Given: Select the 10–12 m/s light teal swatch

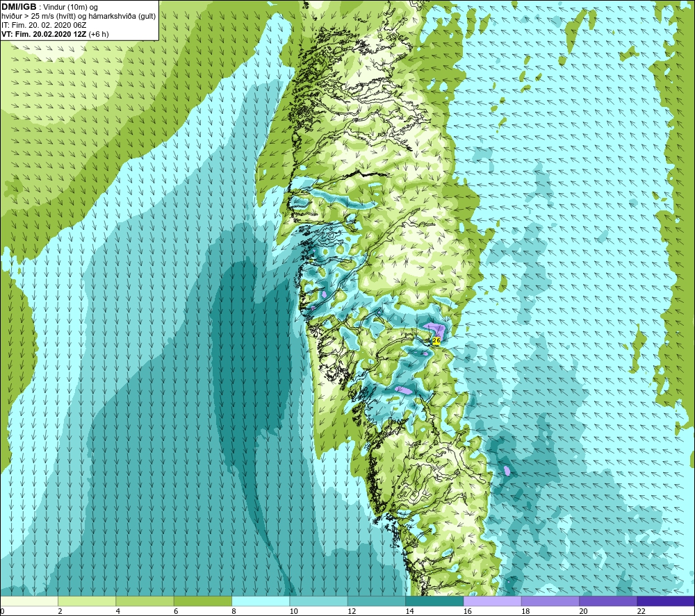Looking at the screenshot, I should 319,601.
